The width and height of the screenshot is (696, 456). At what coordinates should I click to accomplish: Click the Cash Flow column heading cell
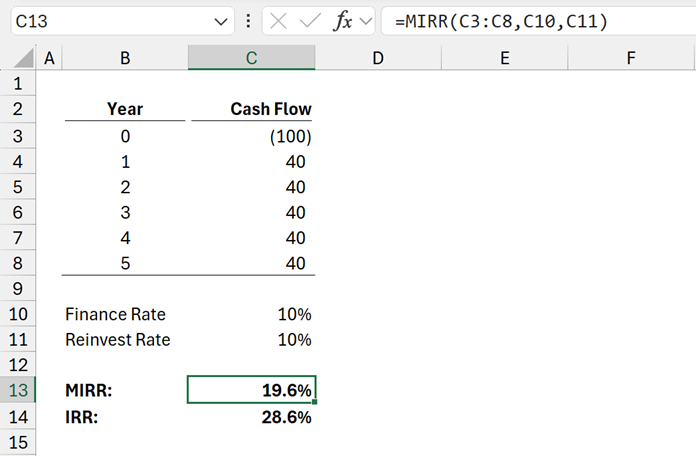pos(251,109)
